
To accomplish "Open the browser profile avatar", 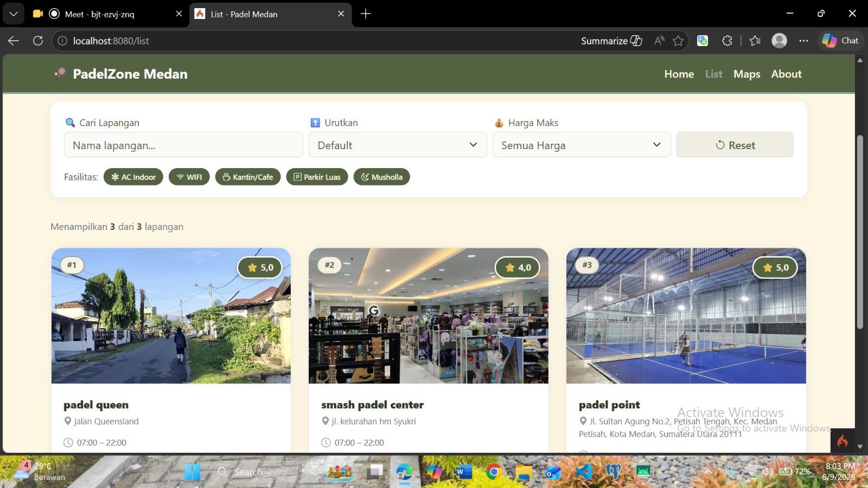I will tap(779, 41).
